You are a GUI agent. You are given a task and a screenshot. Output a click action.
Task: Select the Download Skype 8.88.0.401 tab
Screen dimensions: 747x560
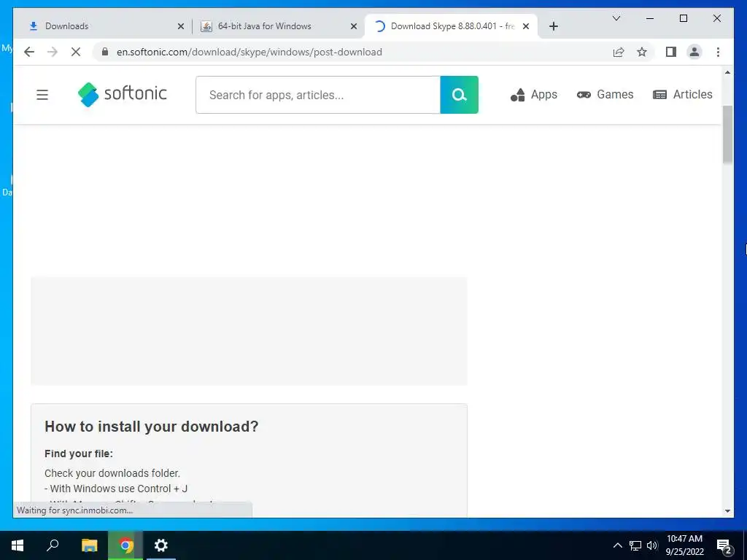451,26
